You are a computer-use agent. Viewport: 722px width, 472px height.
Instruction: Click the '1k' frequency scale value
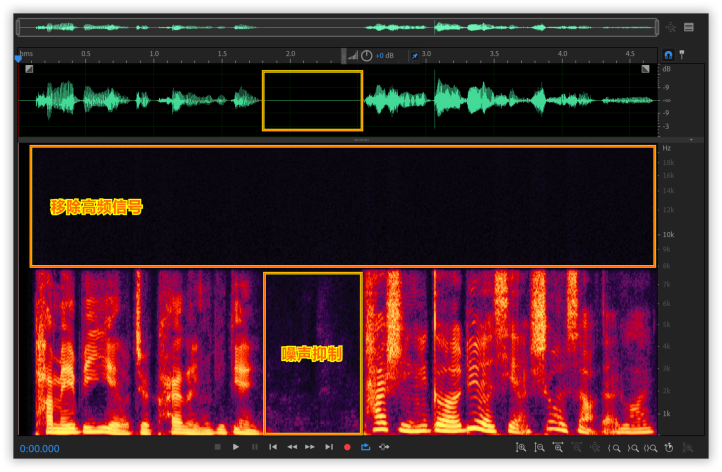(x=666, y=414)
